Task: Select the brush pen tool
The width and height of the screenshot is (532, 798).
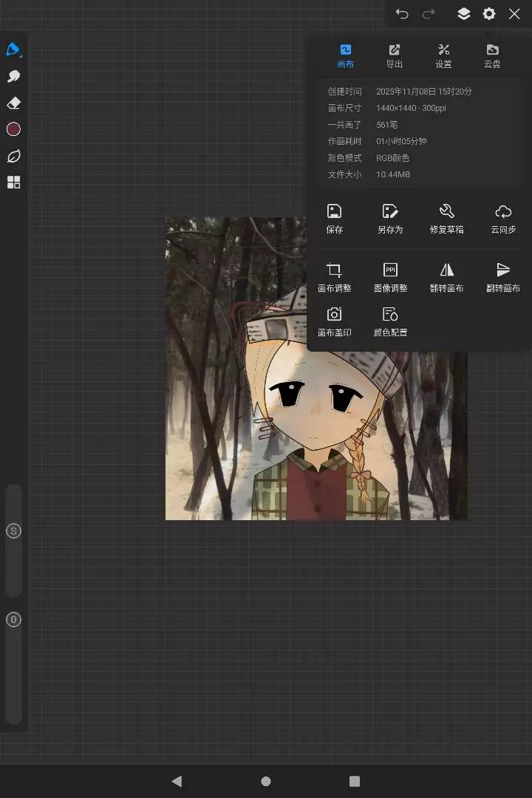Action: point(13,50)
